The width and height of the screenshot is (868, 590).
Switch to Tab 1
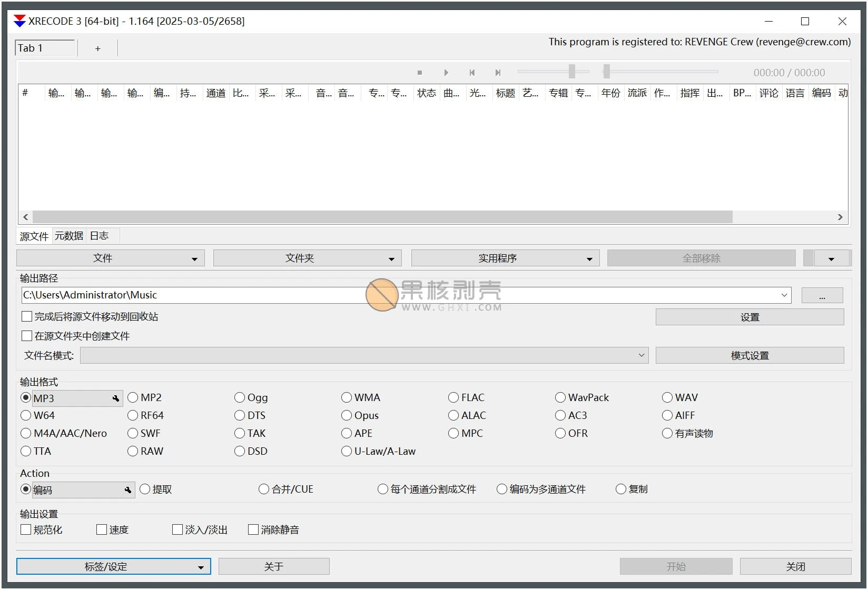(45, 48)
